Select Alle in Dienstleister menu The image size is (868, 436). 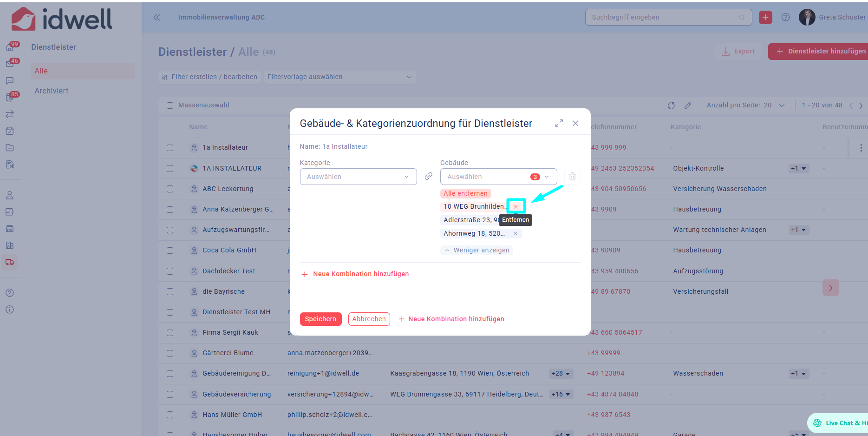coord(83,71)
